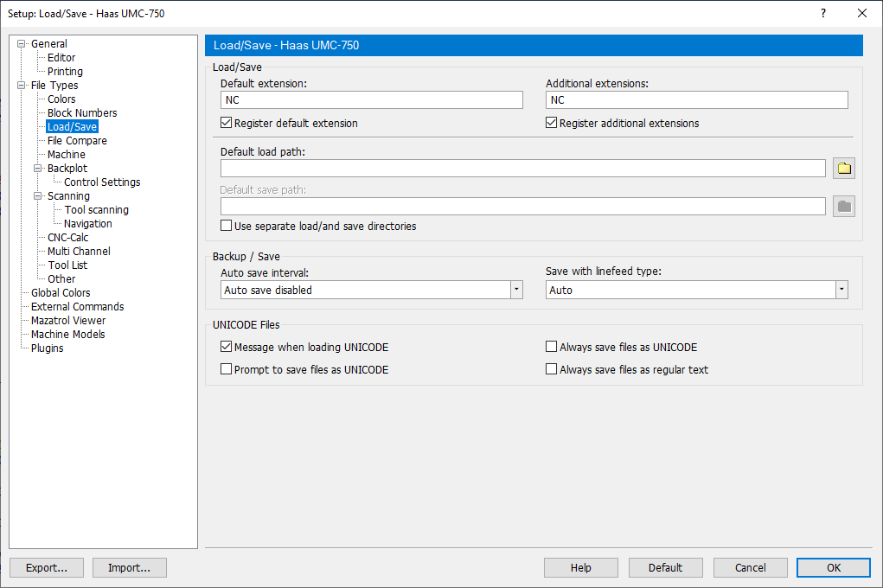Open Colors settings page
Image resolution: width=883 pixels, height=588 pixels.
pyautogui.click(x=61, y=99)
